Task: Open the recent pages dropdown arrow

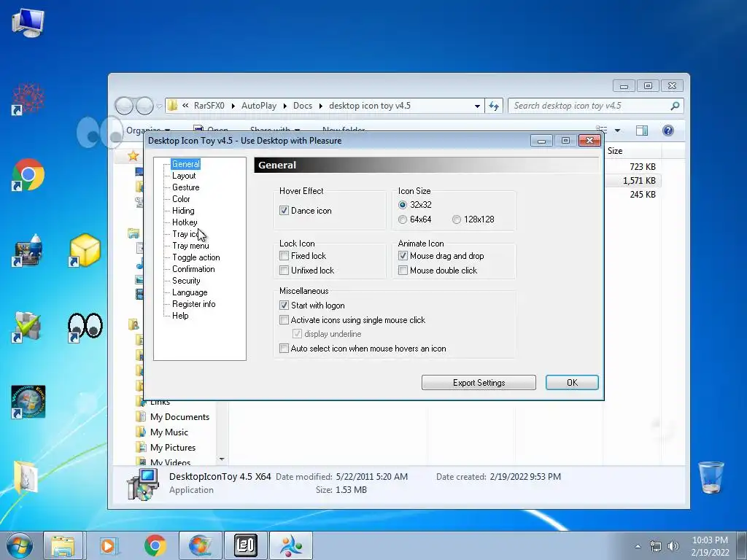Action: (158, 106)
